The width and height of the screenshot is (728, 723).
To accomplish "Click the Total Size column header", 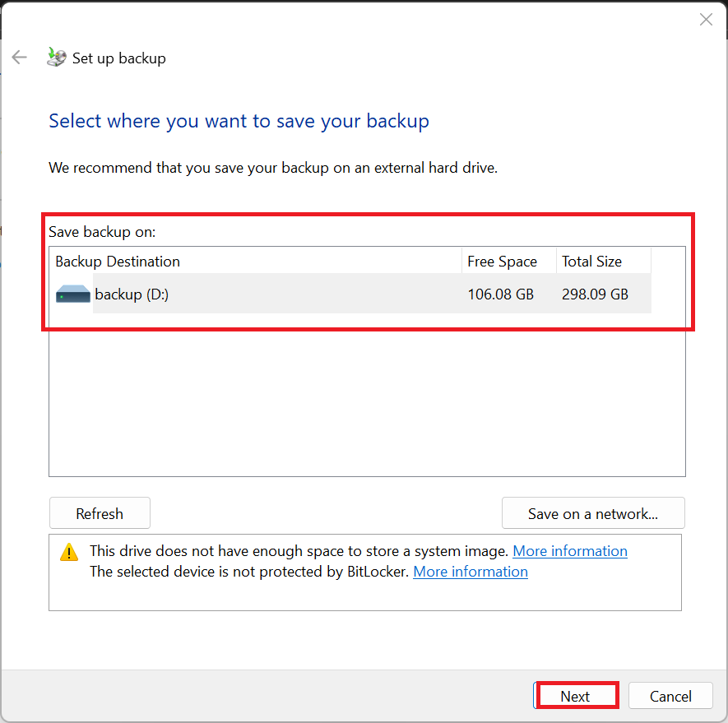I will (x=592, y=262).
